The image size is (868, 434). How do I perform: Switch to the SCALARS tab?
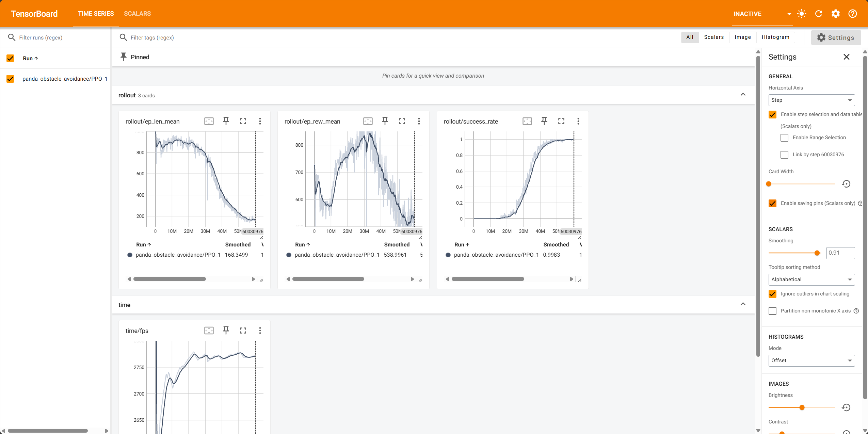[x=137, y=14]
